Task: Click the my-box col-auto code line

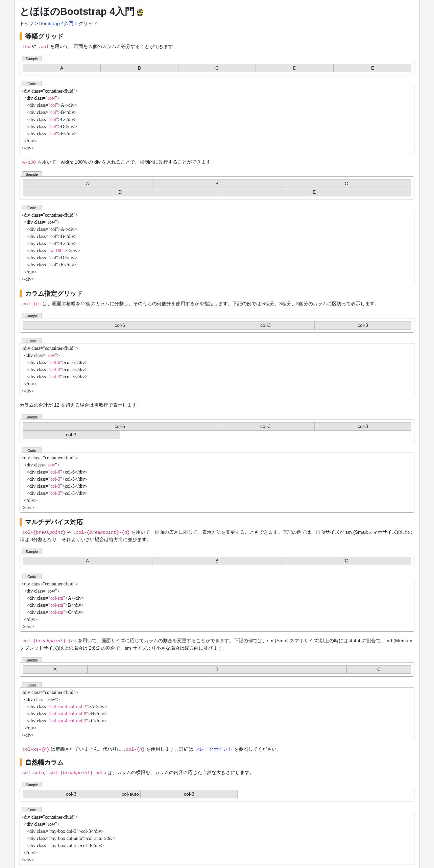Action: pyautogui.click(x=71, y=838)
